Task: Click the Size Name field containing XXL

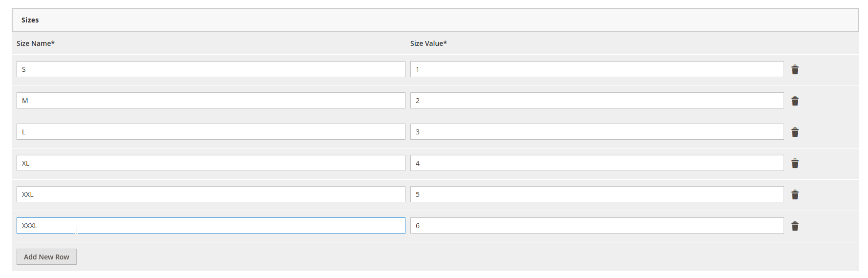Action: click(211, 194)
